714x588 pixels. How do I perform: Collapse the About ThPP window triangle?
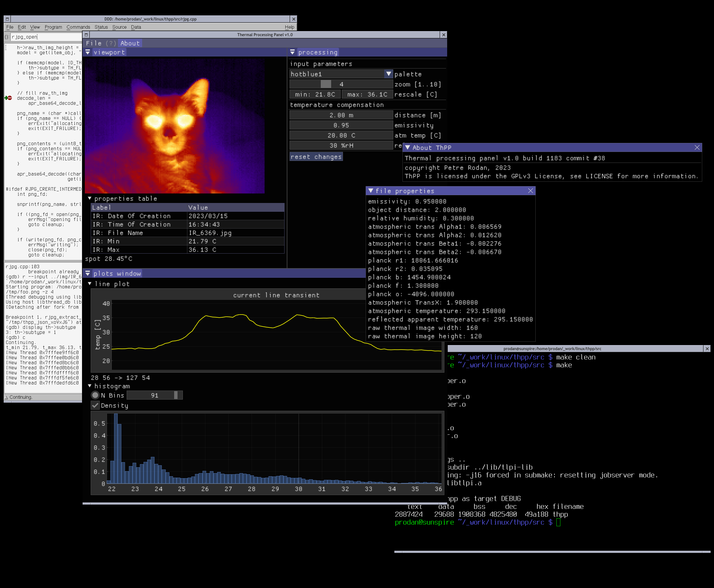click(408, 147)
